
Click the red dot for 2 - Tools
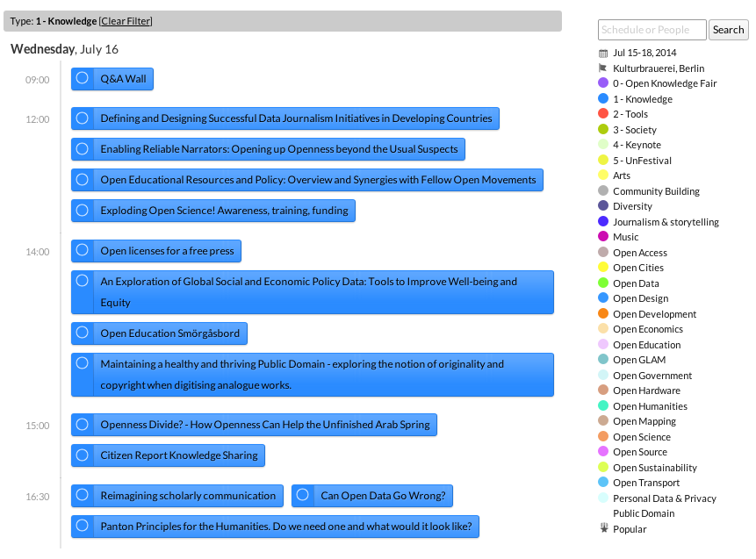point(603,113)
